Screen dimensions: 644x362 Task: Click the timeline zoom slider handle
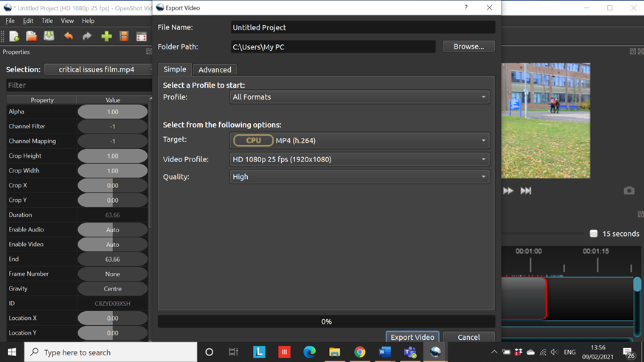click(x=594, y=234)
